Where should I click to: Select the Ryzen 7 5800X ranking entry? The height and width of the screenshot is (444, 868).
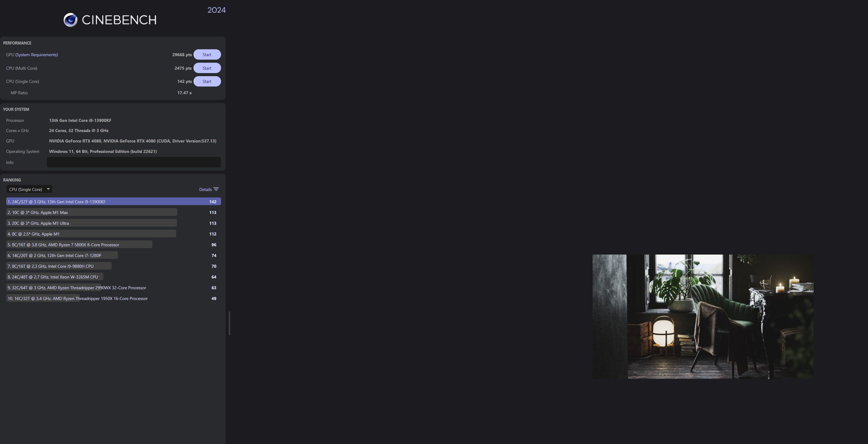coord(79,245)
